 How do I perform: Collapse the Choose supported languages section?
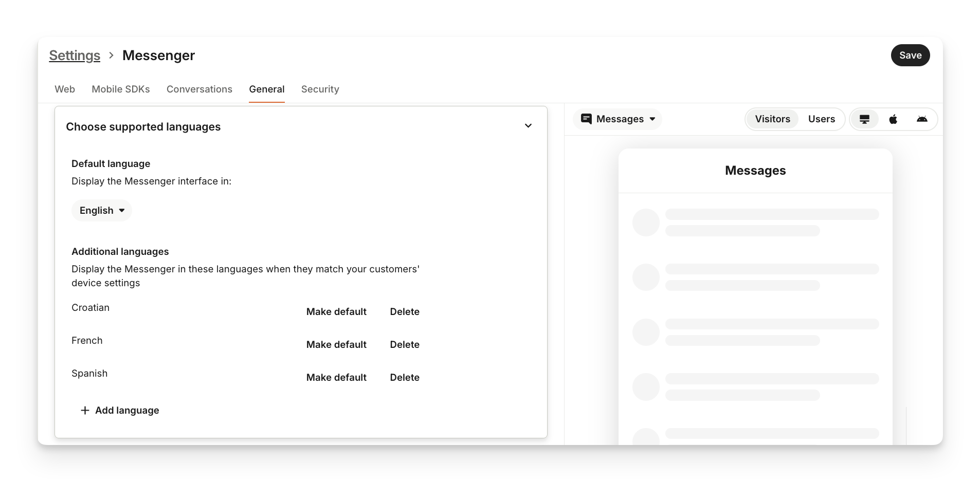tap(528, 126)
